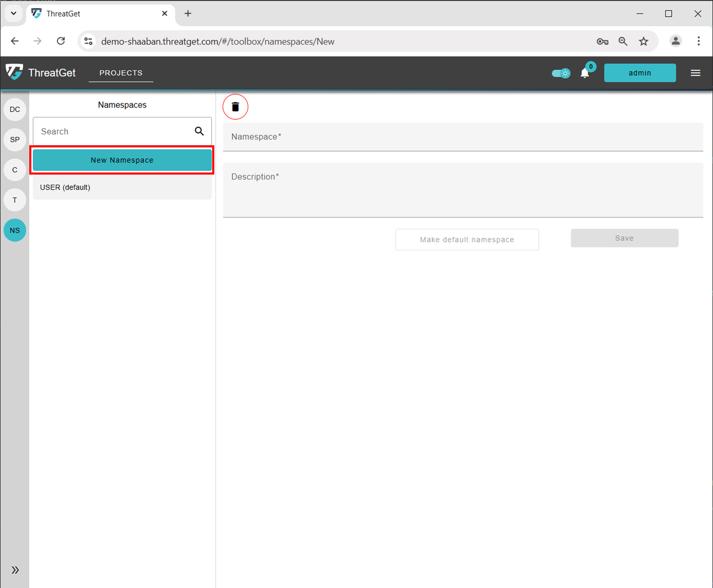Open the SP section from the sidebar
The width and height of the screenshot is (713, 588).
[x=14, y=140]
